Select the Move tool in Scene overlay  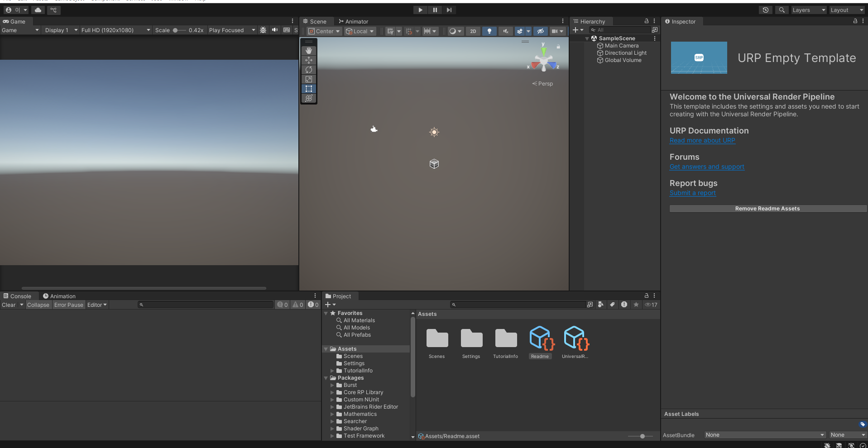tap(309, 60)
